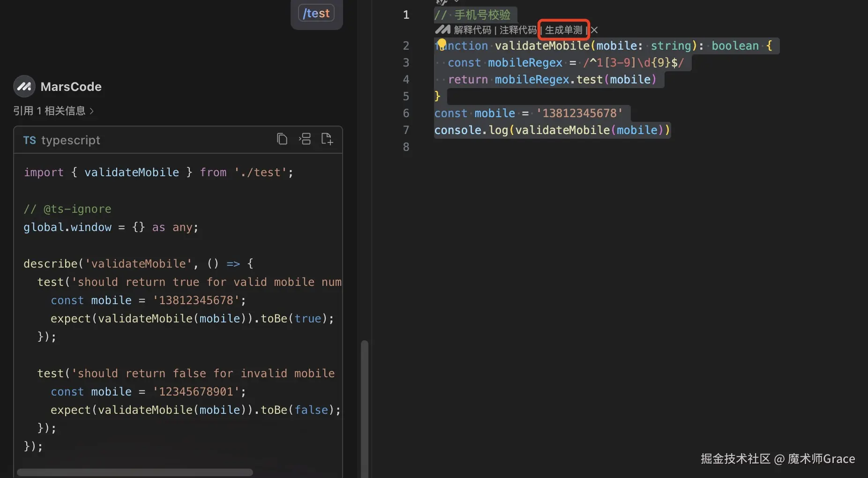Image resolution: width=868 pixels, height=478 pixels.
Task: Click expect toBe(true) line
Action: click(x=192, y=319)
